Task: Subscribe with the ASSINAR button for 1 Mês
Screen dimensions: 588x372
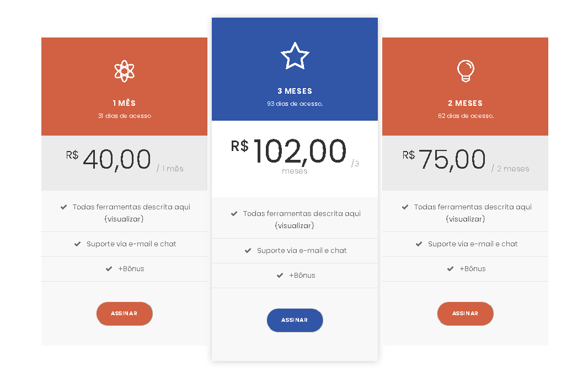Action: coord(125,314)
